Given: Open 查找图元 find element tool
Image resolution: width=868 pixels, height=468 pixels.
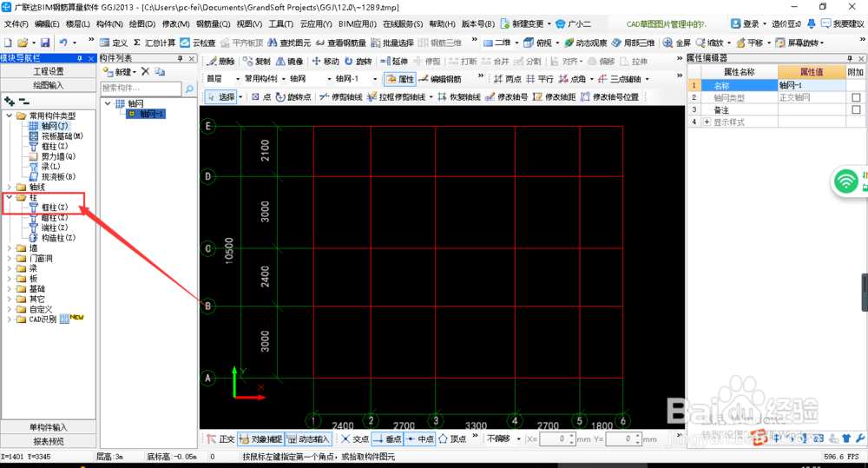Looking at the screenshot, I should point(289,43).
